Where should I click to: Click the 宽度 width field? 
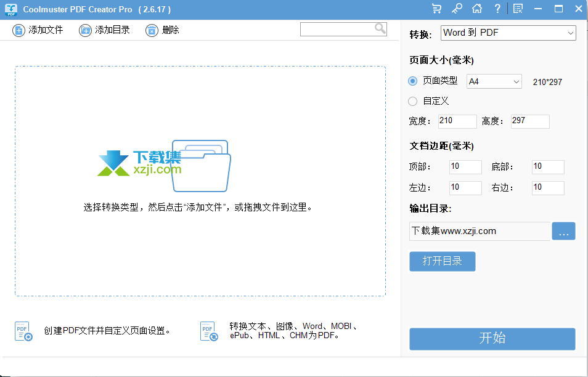tap(457, 121)
